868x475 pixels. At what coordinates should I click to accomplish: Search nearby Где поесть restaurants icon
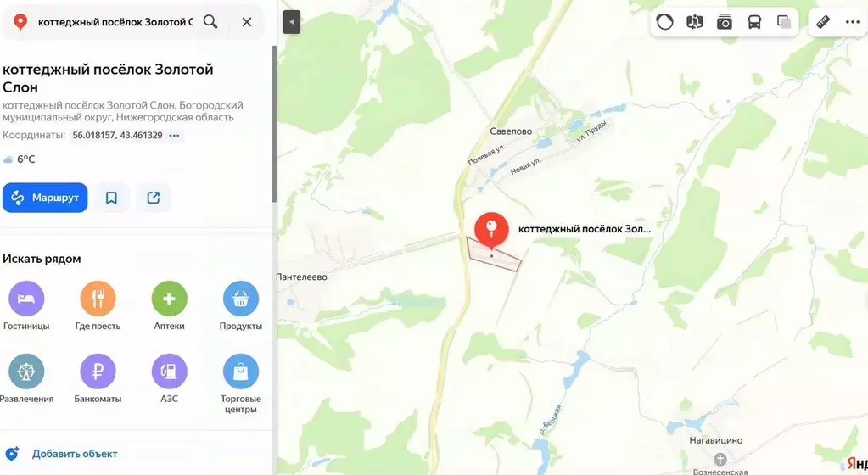point(98,299)
